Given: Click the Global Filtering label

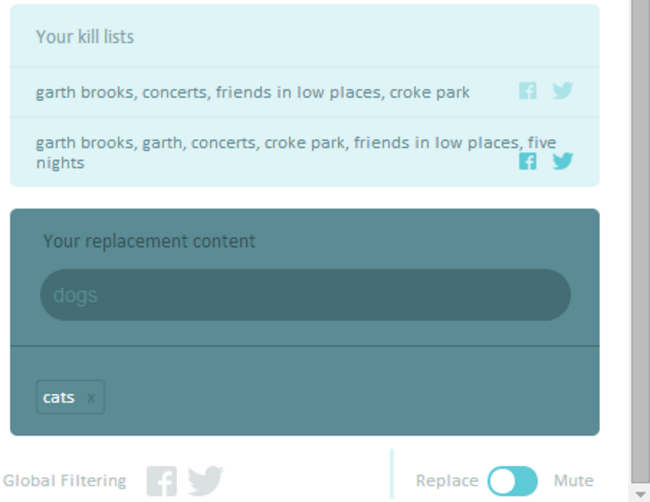Looking at the screenshot, I should tap(65, 481).
